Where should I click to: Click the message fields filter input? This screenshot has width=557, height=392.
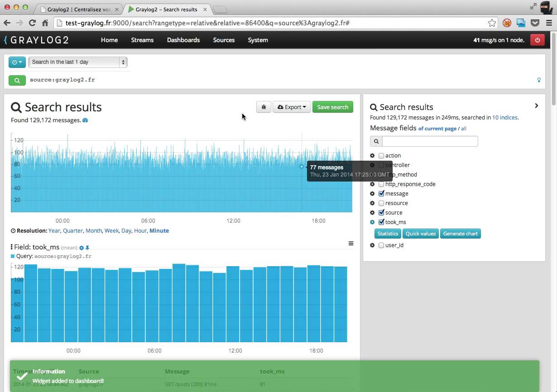430,141
